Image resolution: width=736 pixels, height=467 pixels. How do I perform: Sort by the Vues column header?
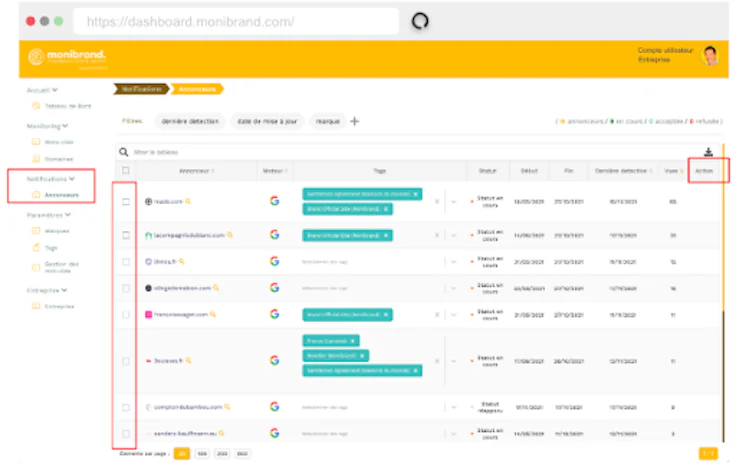tap(673, 171)
